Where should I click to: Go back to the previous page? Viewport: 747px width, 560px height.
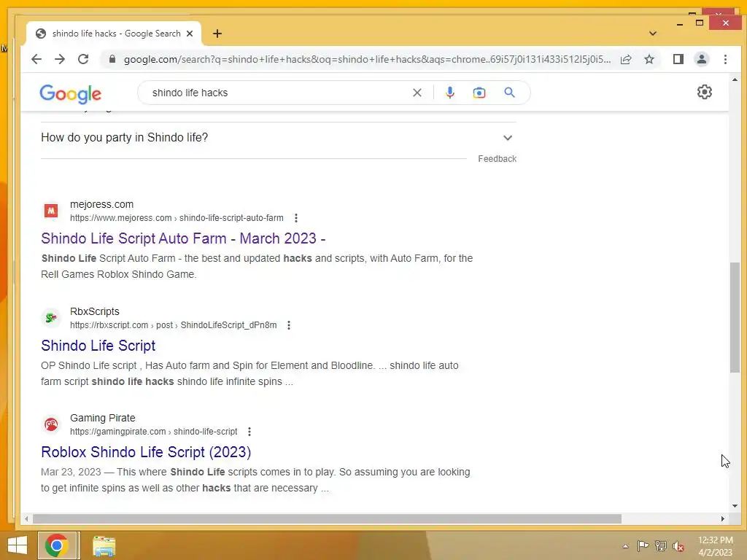click(36, 59)
